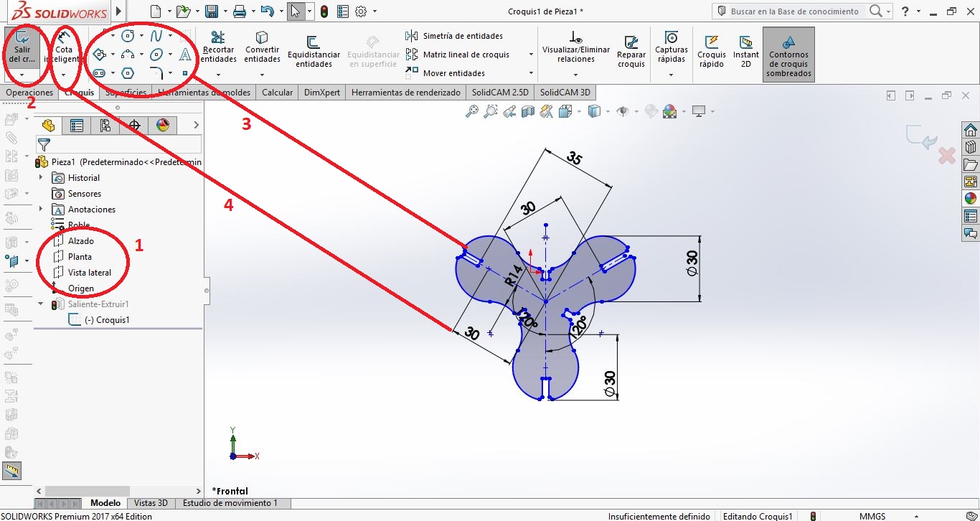This screenshot has width=980, height=521.
Task: Click Convertir entidades tool
Action: (262, 47)
